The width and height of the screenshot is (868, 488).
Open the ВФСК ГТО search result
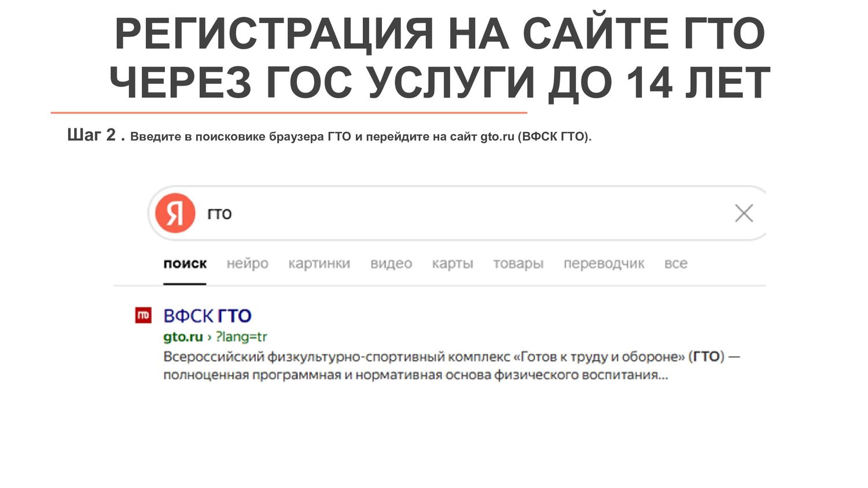click(x=207, y=316)
